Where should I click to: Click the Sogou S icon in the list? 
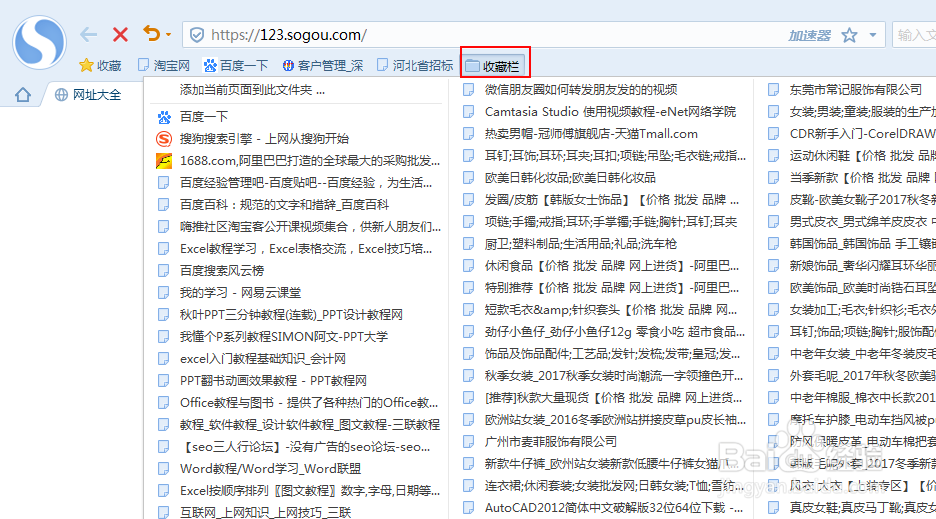click(164, 139)
